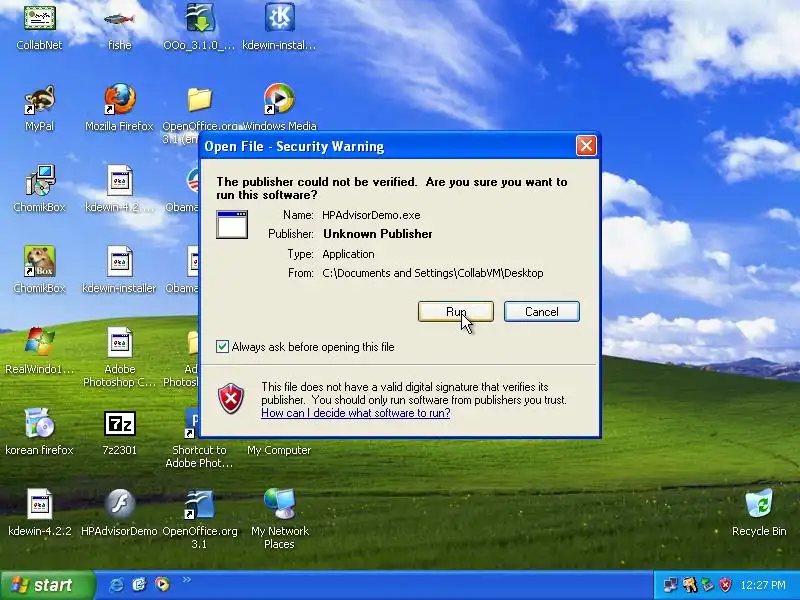Image resolution: width=800 pixels, height=600 pixels.
Task: Select the Recycle Bin icon
Action: point(759,504)
